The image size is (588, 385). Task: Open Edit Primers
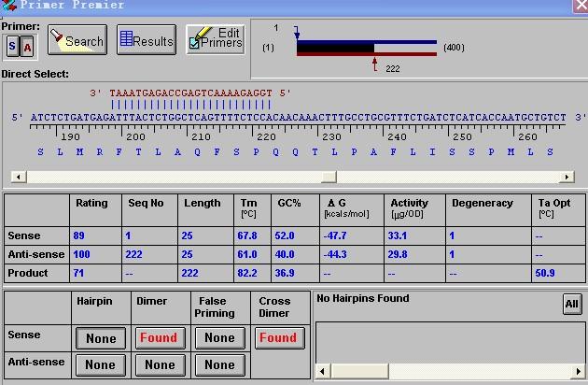[216, 39]
